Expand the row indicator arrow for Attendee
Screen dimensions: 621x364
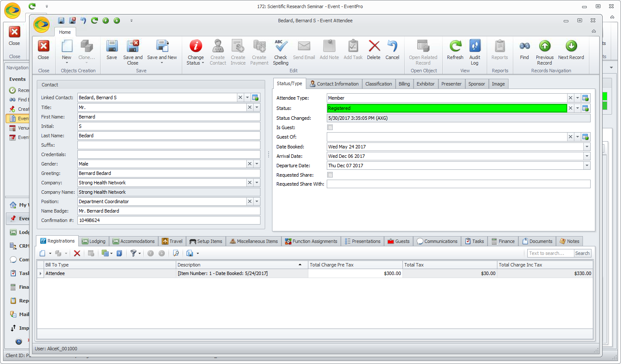[41, 273]
